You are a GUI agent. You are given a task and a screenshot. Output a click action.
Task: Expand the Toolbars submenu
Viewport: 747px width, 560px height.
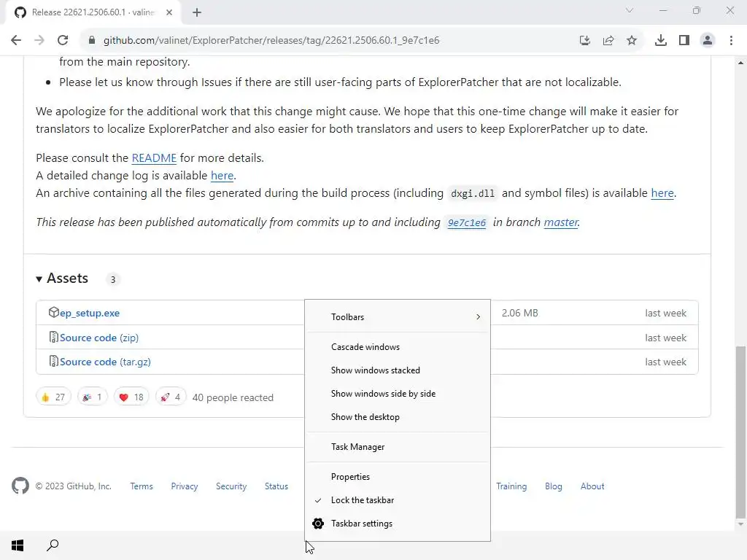pyautogui.click(x=398, y=317)
